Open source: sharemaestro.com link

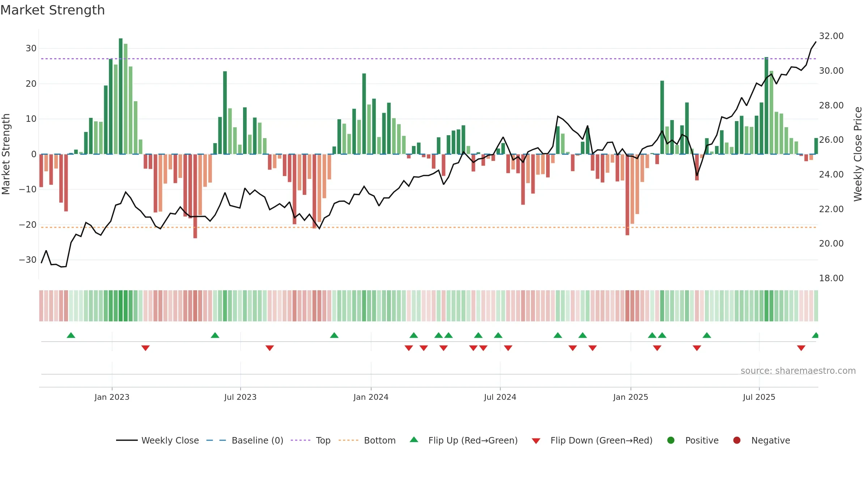coord(798,371)
